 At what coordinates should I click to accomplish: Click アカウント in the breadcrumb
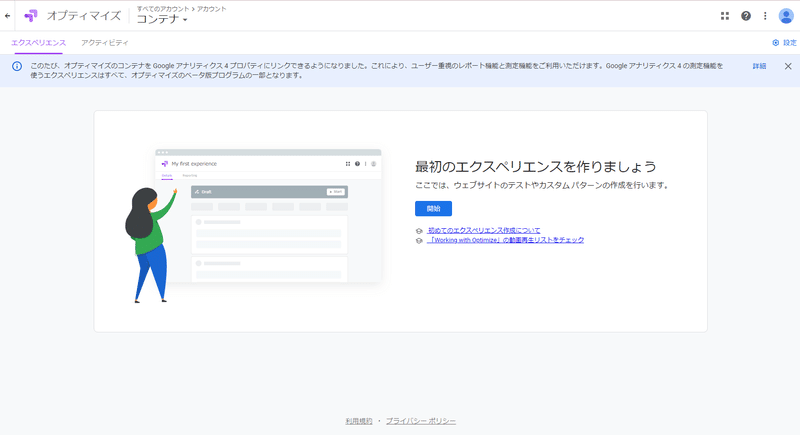(x=212, y=9)
